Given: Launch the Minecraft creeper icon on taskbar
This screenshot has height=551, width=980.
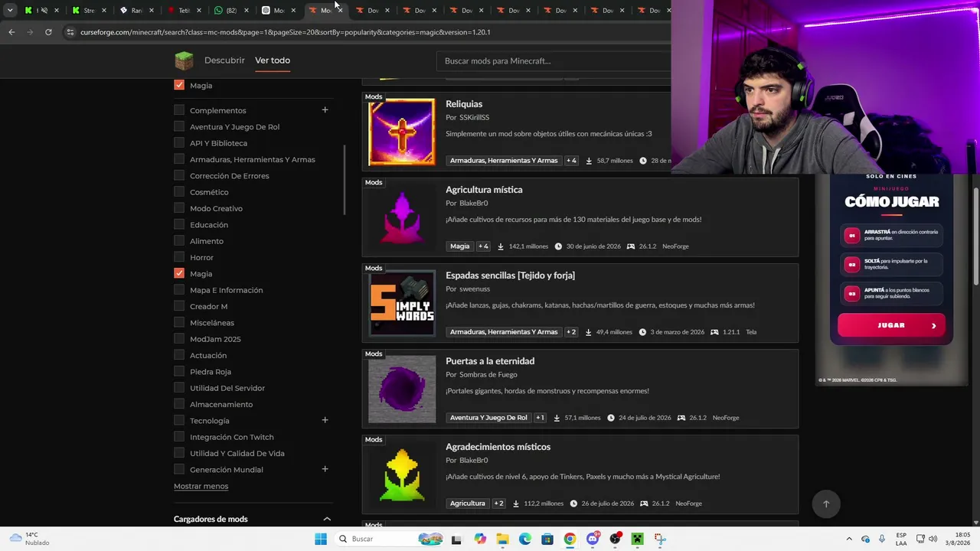Looking at the screenshot, I should pyautogui.click(x=637, y=539).
